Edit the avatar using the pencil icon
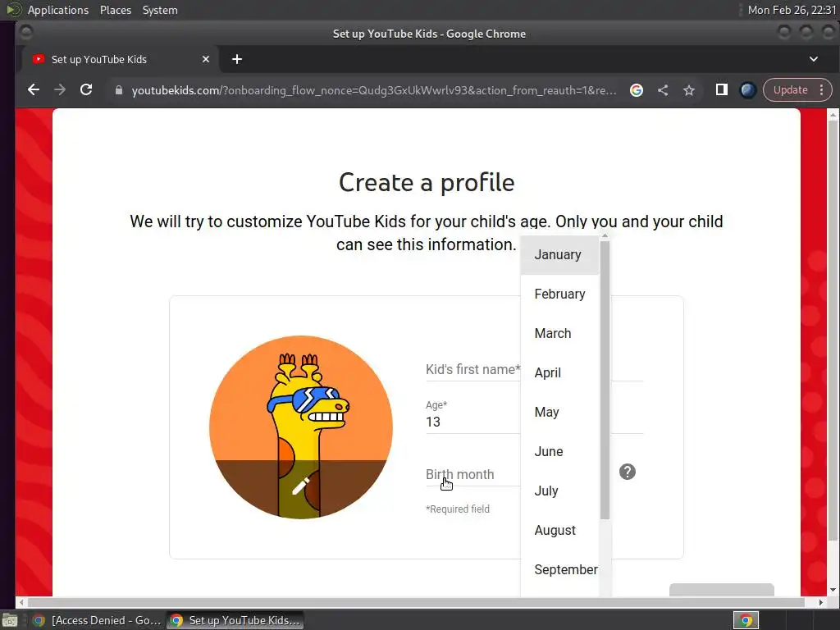Screen dimensions: 840x630 pyautogui.click(x=300, y=486)
